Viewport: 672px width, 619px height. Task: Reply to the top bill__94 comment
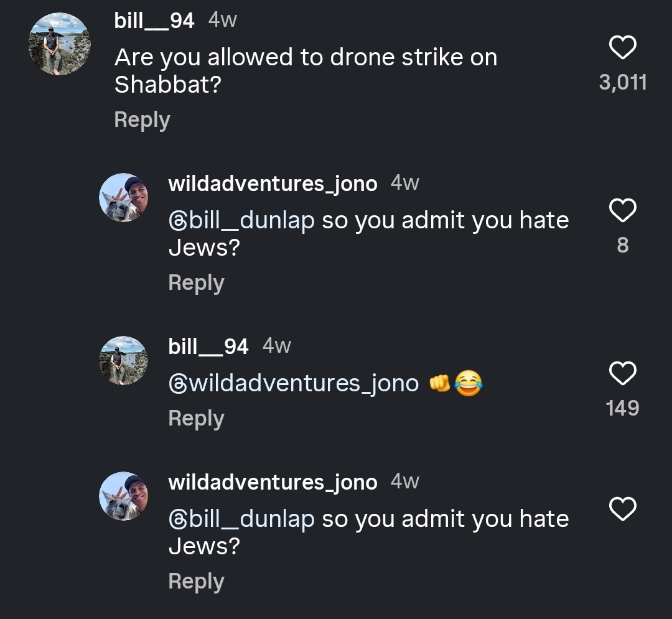[142, 120]
